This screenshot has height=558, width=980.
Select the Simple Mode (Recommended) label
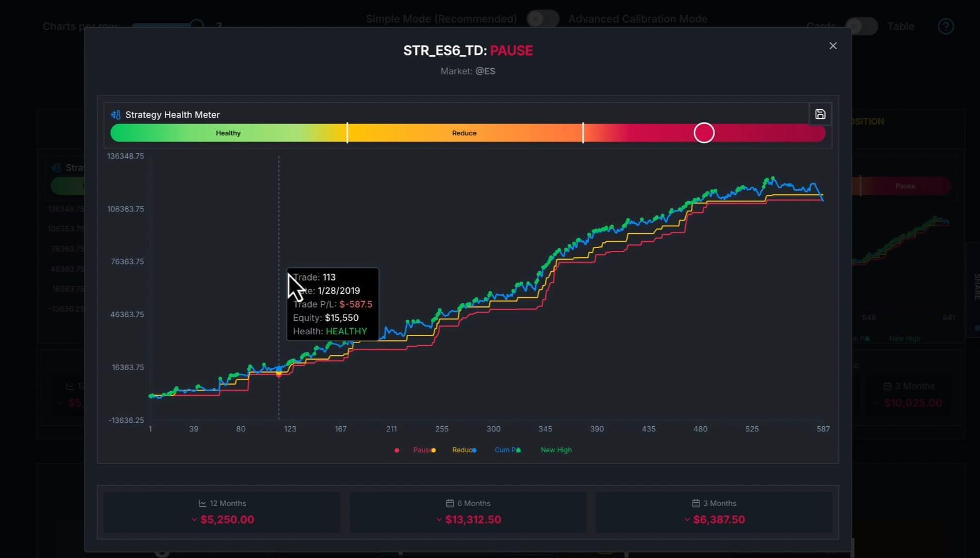click(x=441, y=19)
